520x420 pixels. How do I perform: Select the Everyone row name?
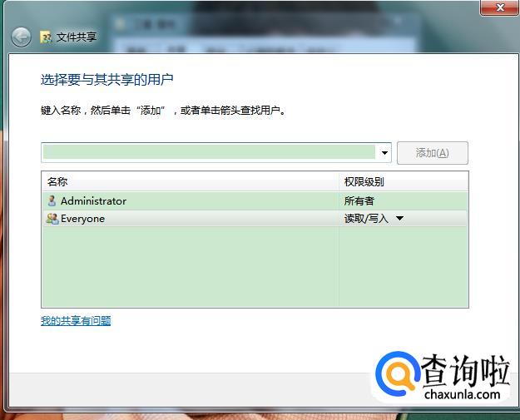(82, 219)
